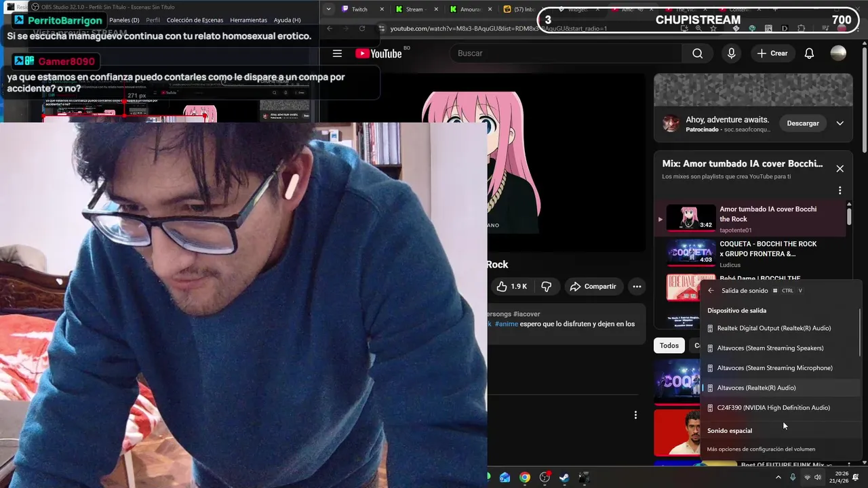Select the Todos filter chip
The width and height of the screenshot is (868, 488).
[669, 346]
